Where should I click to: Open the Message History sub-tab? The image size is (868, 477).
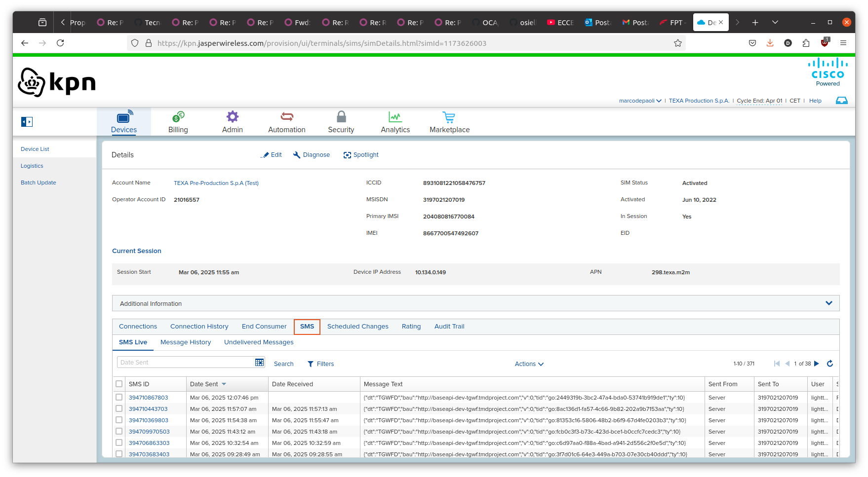(186, 342)
